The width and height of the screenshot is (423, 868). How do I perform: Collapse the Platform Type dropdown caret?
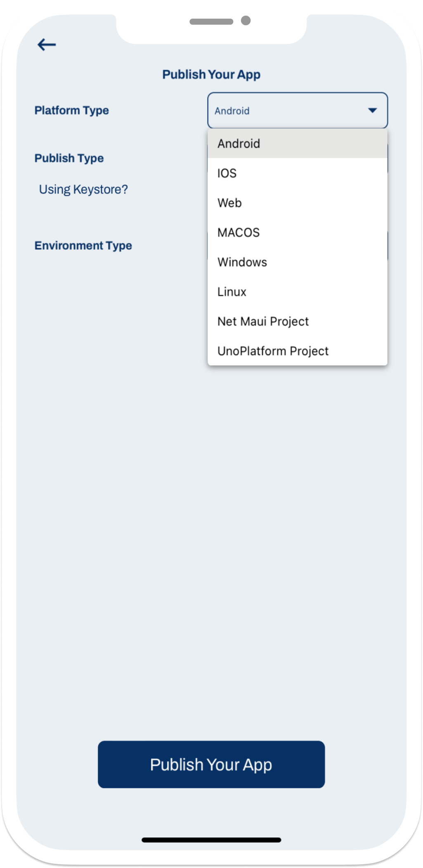click(x=372, y=111)
